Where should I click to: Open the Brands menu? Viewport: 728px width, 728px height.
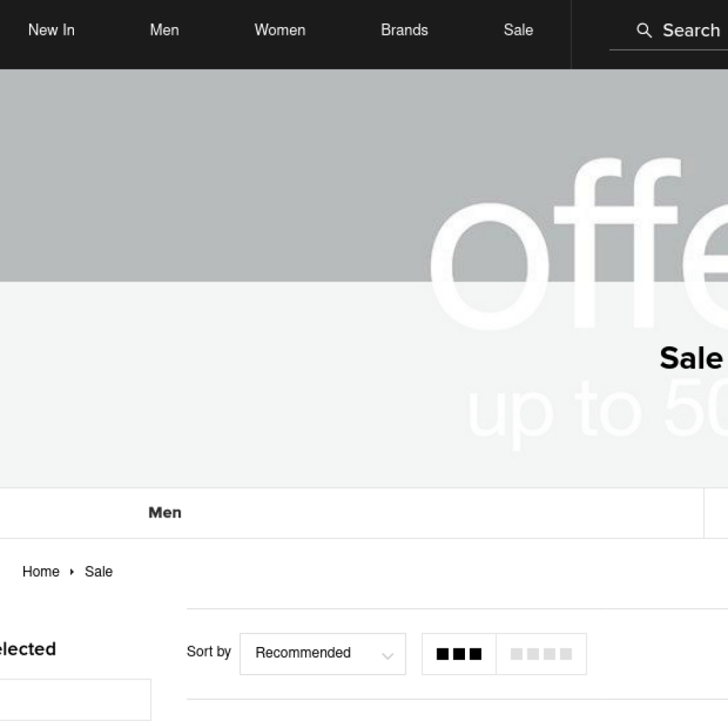click(405, 30)
